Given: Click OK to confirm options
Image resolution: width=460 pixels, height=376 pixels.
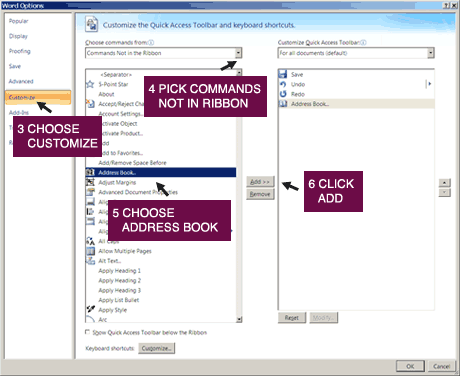Looking at the screenshot, I should pos(410,366).
